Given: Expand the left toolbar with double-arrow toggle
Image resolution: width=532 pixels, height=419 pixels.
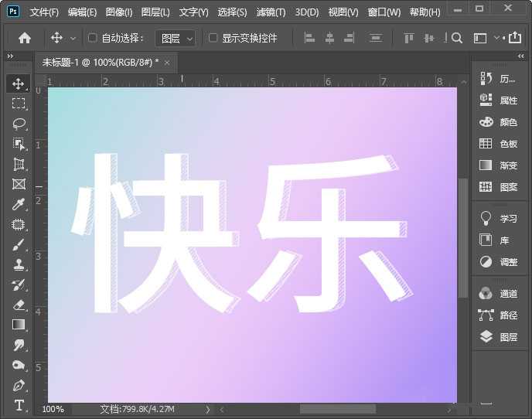Looking at the screenshot, I should [x=10, y=56].
